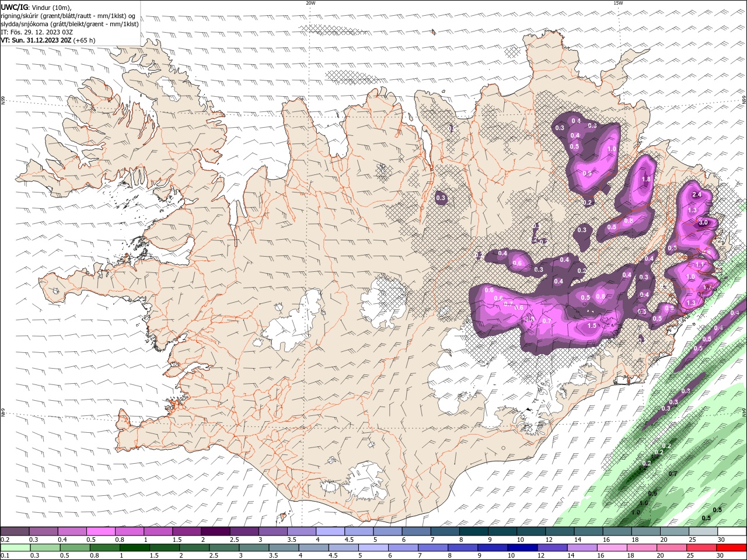Click the '1.8' snowfall value on the map

coord(646,180)
